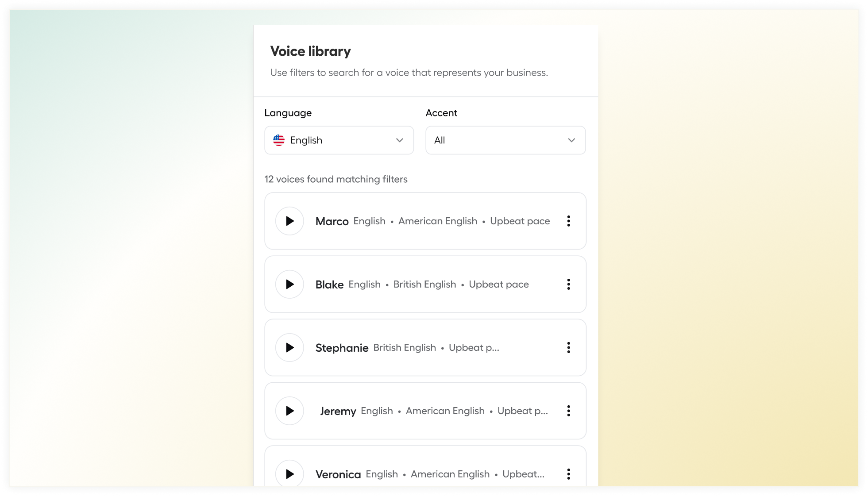Open more options for Marco

(x=568, y=221)
